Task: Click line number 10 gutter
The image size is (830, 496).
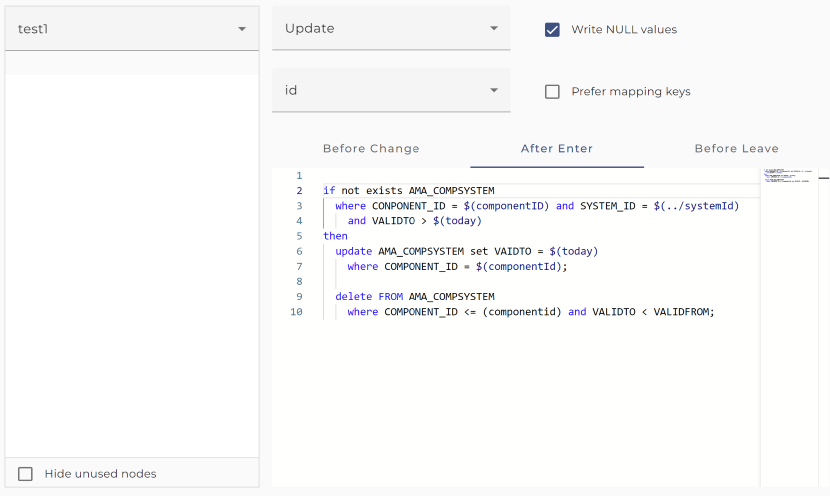Action: [296, 312]
